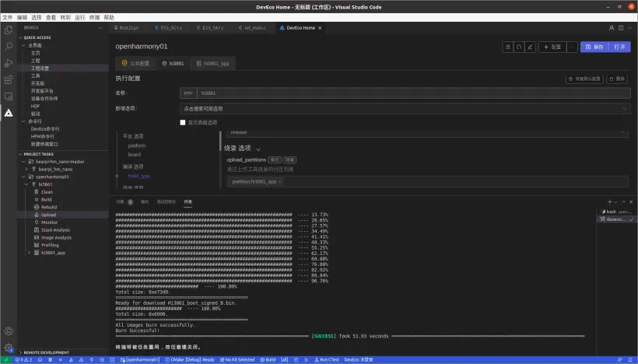Toggle the 显示高级选项 checkbox
Image resolution: width=638 pixels, height=364 pixels.
[183, 122]
